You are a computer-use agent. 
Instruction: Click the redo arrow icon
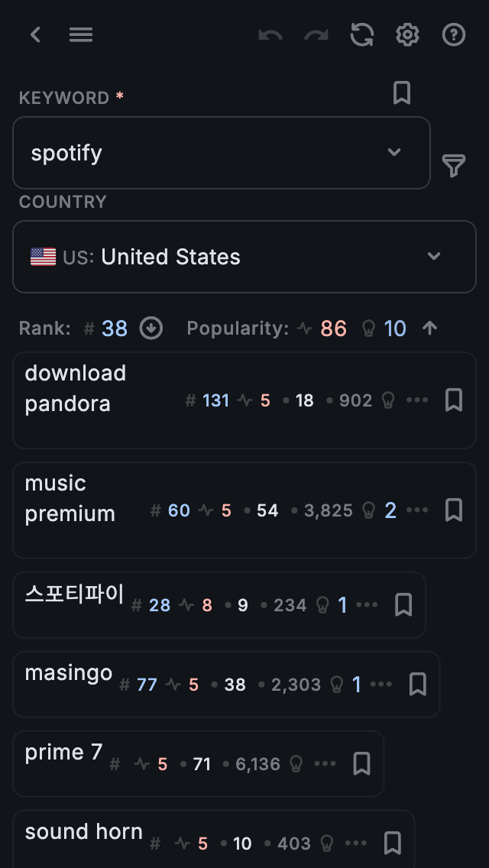click(316, 34)
